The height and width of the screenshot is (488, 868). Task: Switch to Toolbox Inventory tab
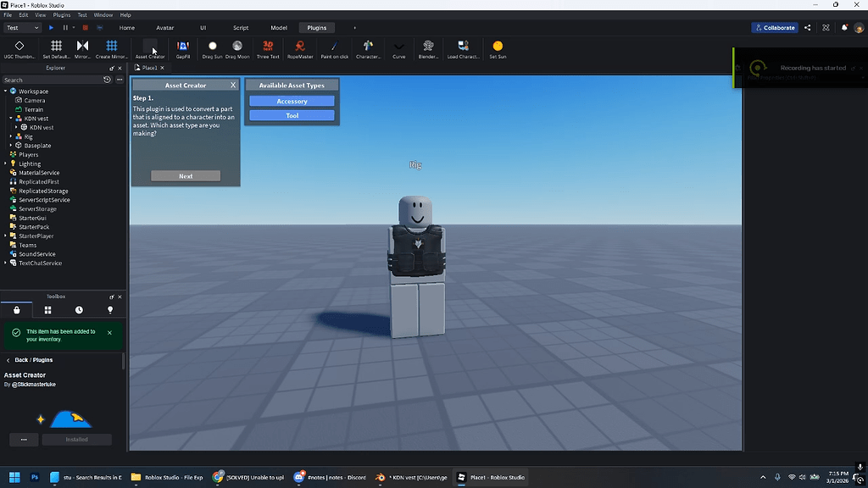(x=17, y=310)
